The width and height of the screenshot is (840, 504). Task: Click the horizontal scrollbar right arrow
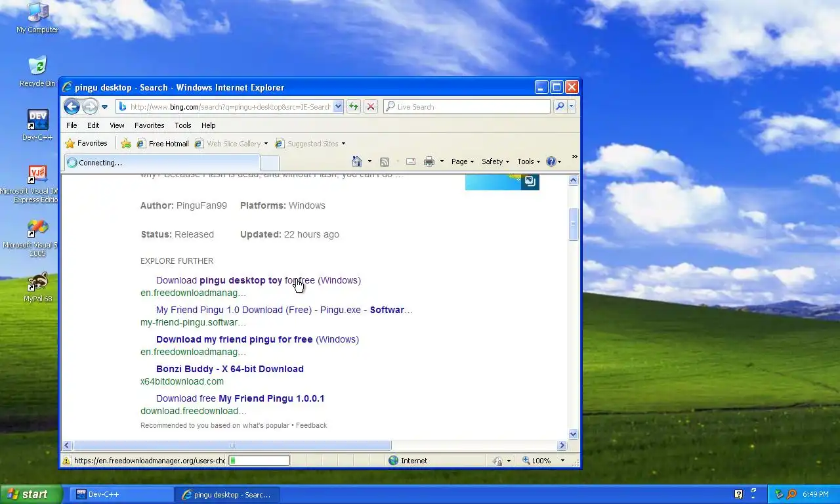pyautogui.click(x=562, y=446)
